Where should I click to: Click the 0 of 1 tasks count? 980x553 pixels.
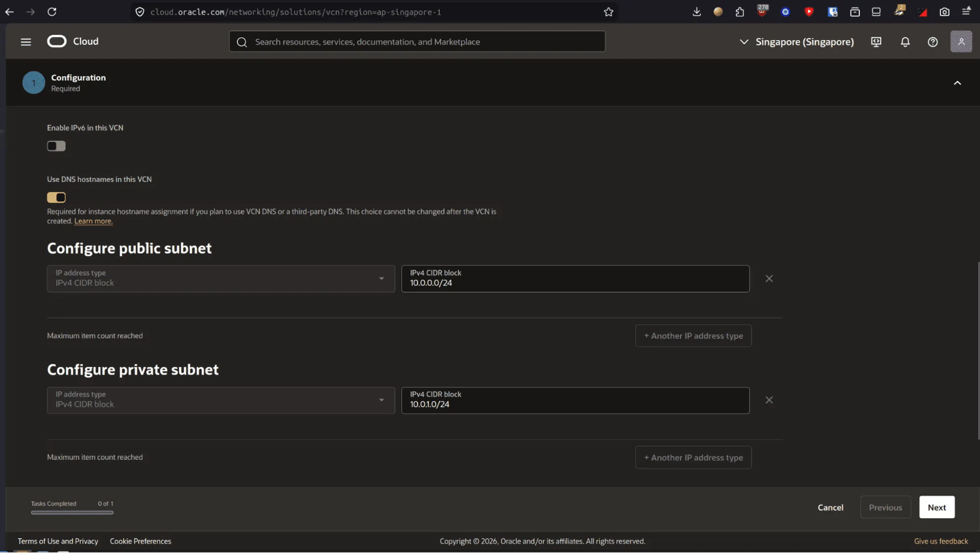pos(105,503)
